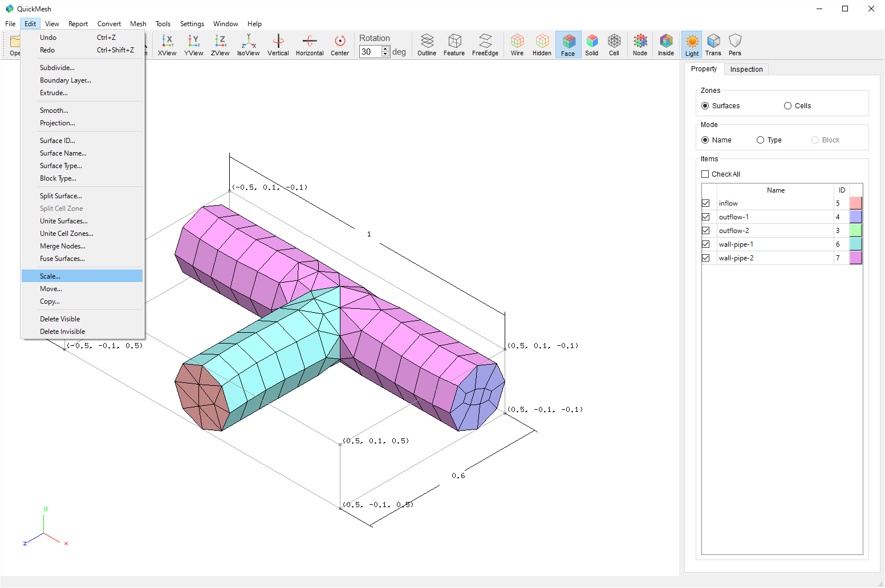
Task: Click the Rotation degree input field
Action: tap(370, 52)
